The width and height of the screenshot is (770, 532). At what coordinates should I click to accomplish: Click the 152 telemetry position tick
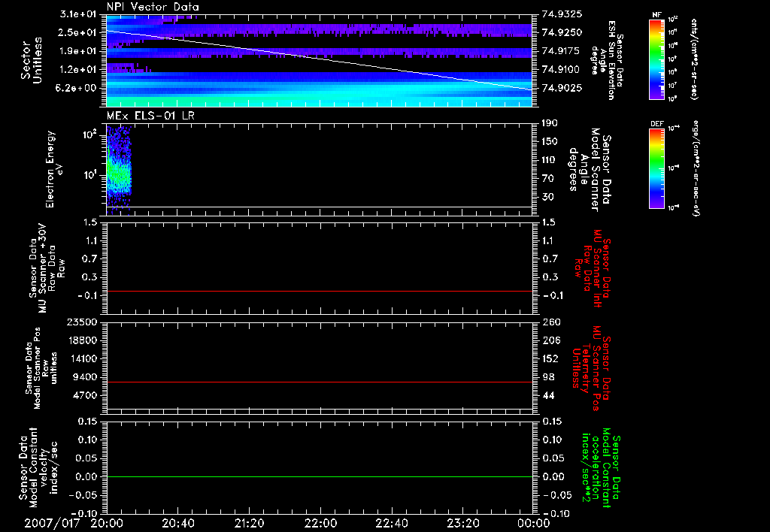550,358
